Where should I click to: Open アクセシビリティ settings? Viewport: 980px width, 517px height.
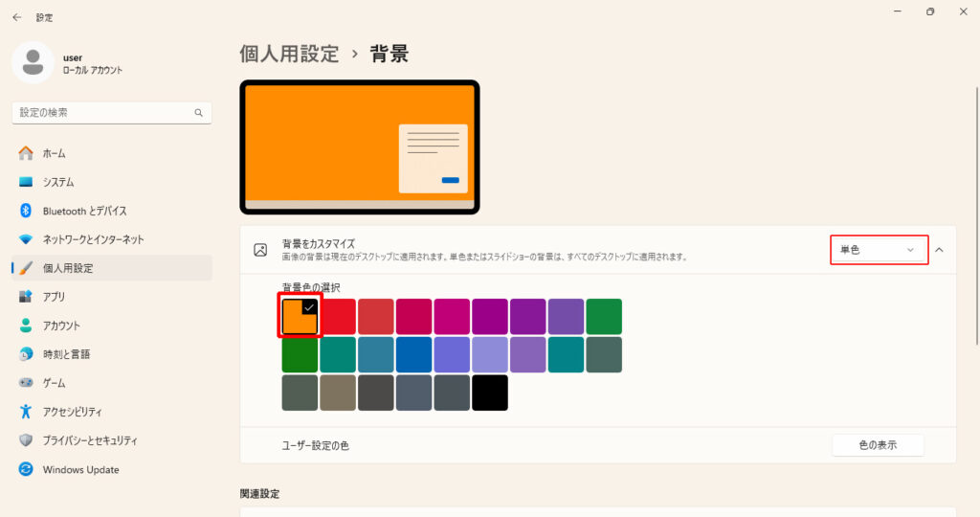pos(112,412)
